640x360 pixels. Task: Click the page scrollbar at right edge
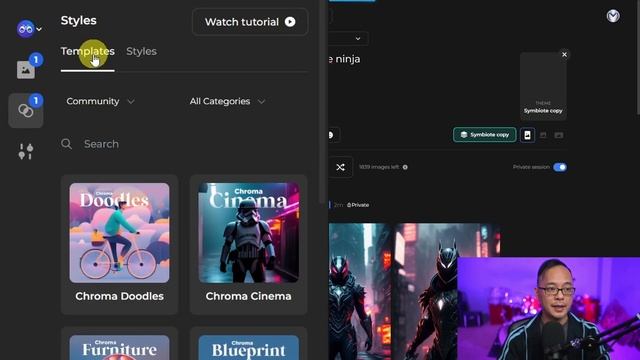pyautogui.click(x=638, y=57)
